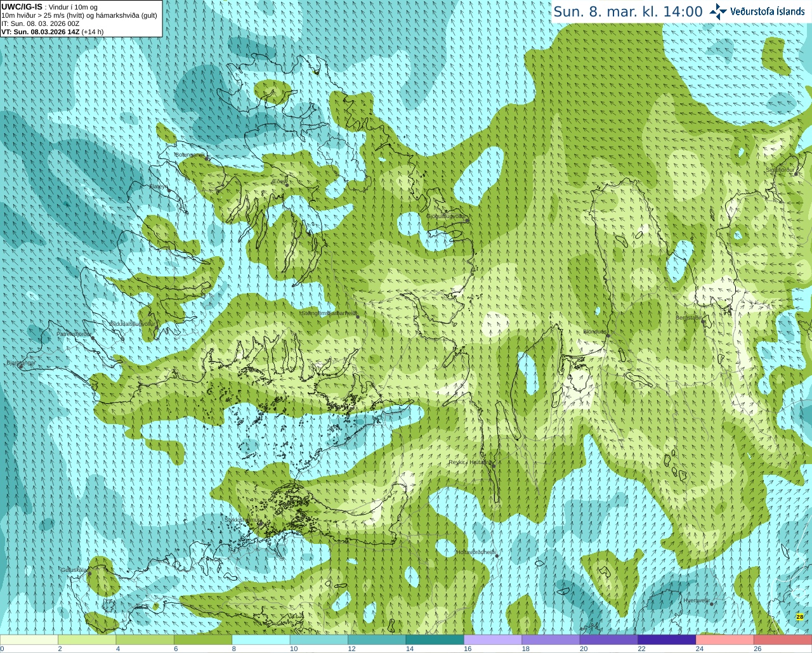Click the Veðurstofa Íslands logo

[757, 11]
